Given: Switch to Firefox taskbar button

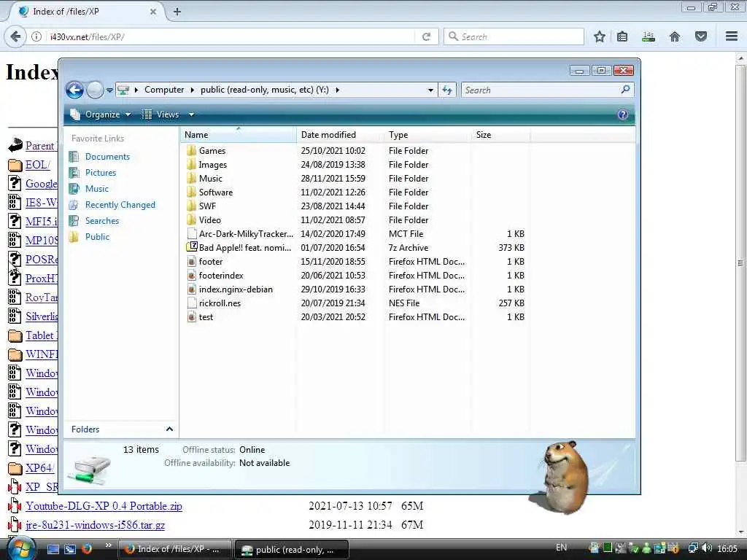Looking at the screenshot, I should tap(174, 549).
